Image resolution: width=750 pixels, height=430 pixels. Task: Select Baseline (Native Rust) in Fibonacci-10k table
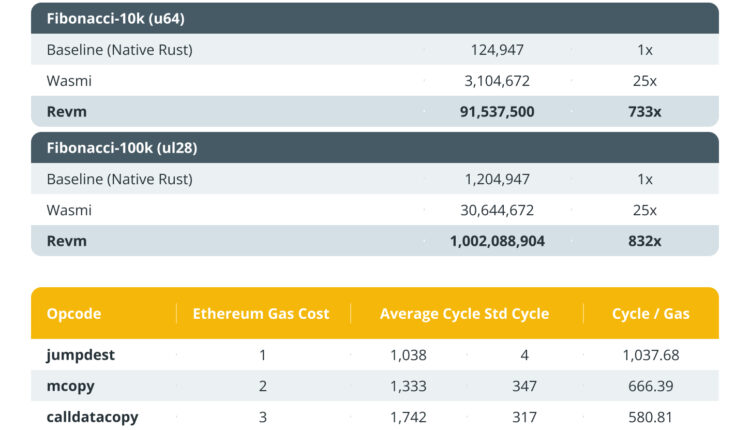(119, 49)
